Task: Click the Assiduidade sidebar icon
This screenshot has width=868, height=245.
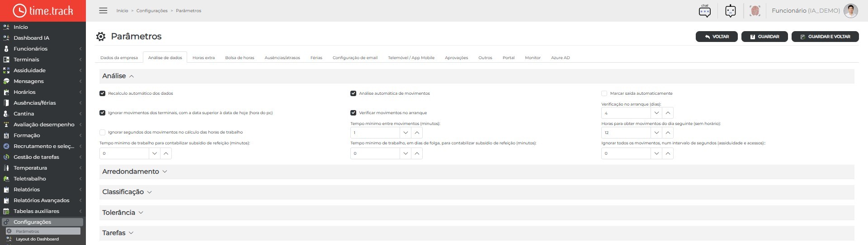Action: coord(6,70)
